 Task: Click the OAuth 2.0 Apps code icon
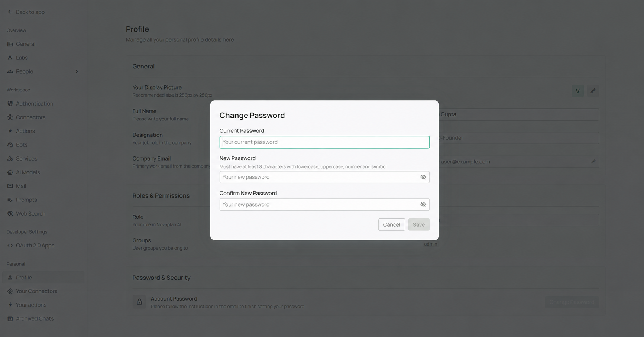tap(10, 246)
